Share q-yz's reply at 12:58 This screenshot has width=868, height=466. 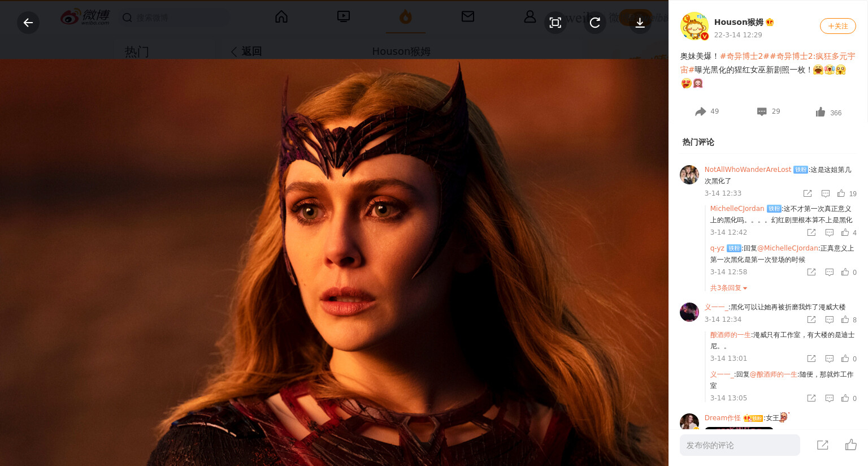pyautogui.click(x=811, y=272)
